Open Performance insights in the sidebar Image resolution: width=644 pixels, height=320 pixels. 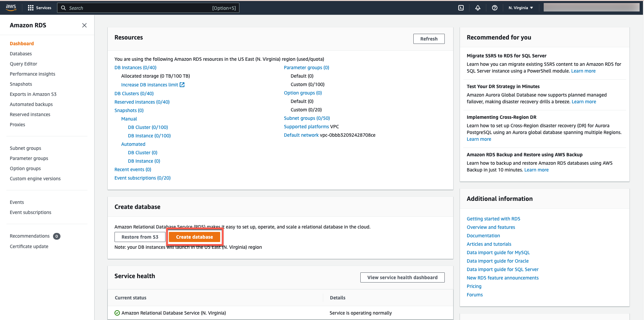tap(32, 74)
